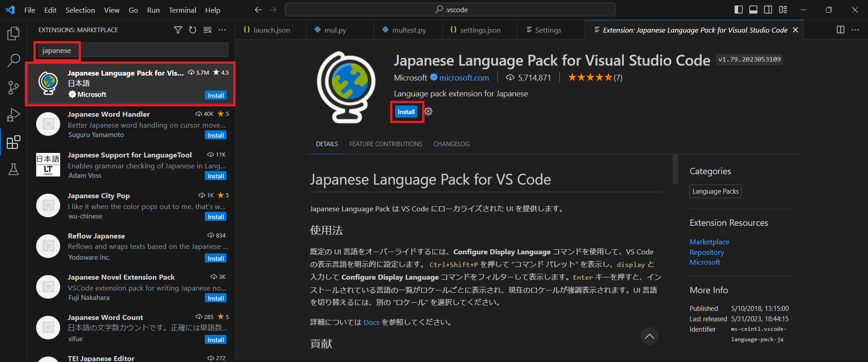Click the details page vertical scrollbar
The image size is (868, 362).
coord(675,169)
